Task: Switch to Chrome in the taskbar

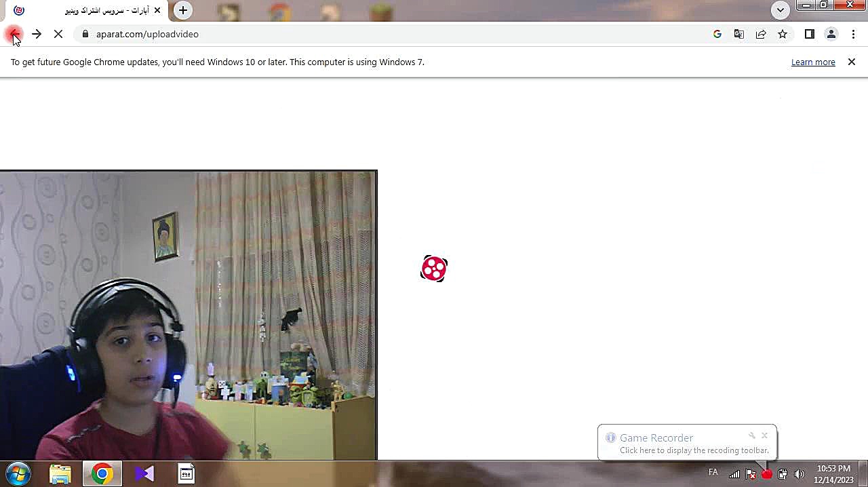Action: coord(102,473)
